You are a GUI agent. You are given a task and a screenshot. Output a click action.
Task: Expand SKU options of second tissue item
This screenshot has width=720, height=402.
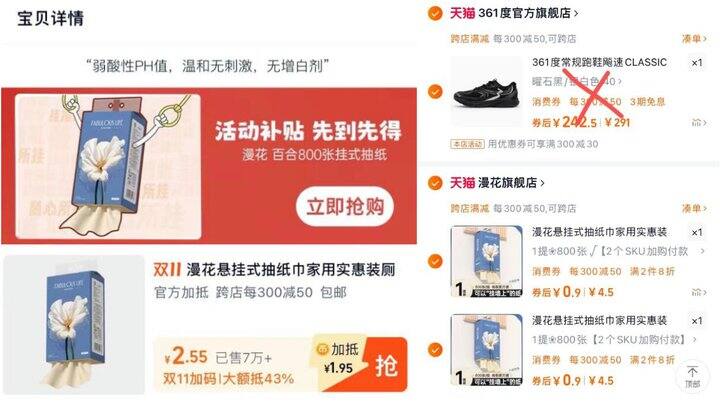tap(615, 340)
